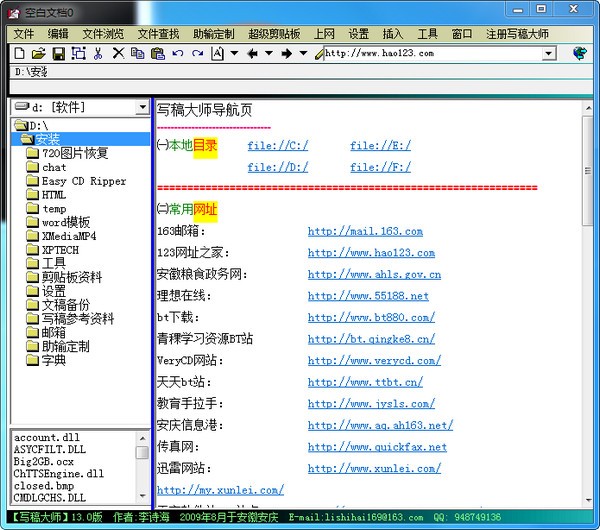The image size is (600, 530).
Task: Open the font icon dropdown arrow
Action: 234,53
